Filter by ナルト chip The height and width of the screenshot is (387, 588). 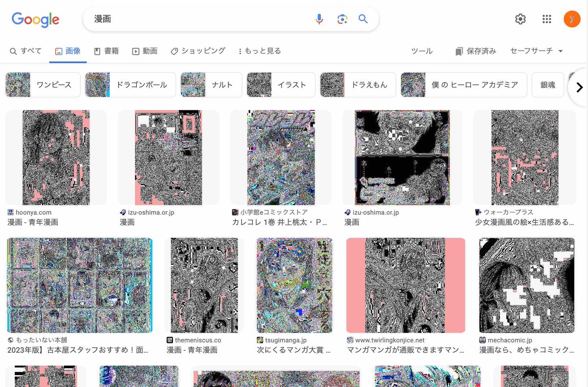point(211,85)
